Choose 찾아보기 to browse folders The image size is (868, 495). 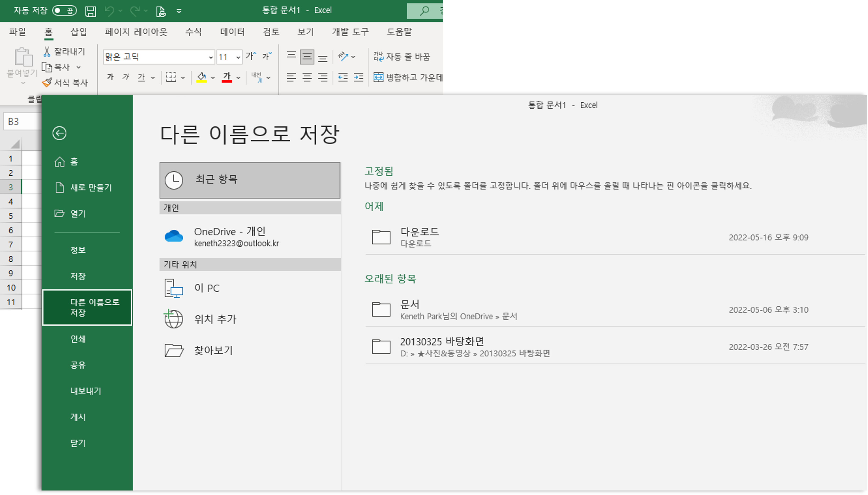point(213,350)
